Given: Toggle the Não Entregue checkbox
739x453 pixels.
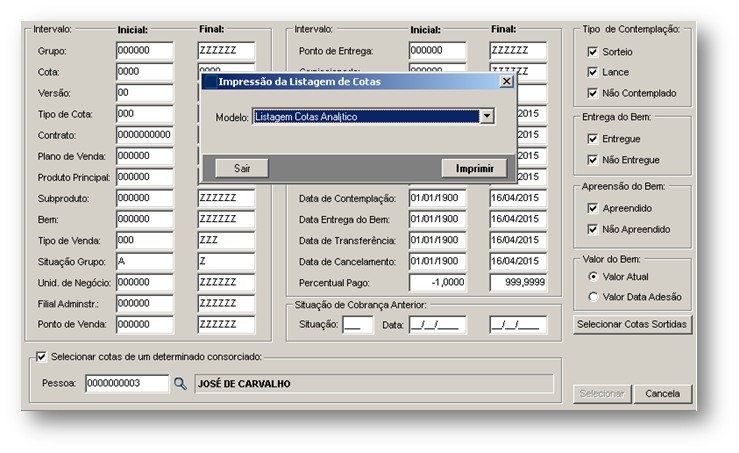Looking at the screenshot, I should point(592,160).
